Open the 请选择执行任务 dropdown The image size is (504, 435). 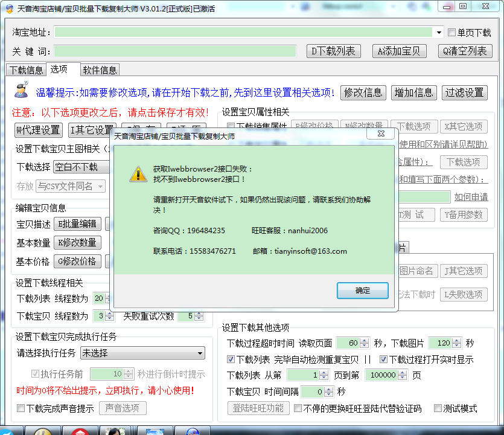[200, 353]
